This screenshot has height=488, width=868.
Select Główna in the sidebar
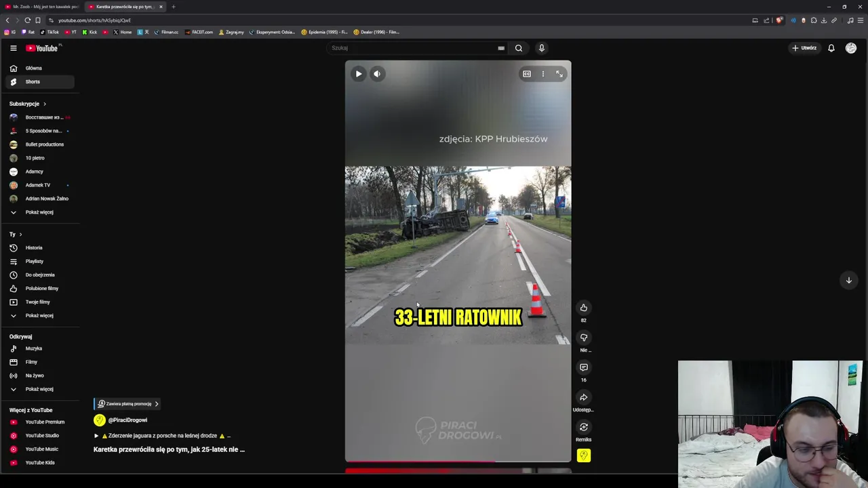(40, 68)
